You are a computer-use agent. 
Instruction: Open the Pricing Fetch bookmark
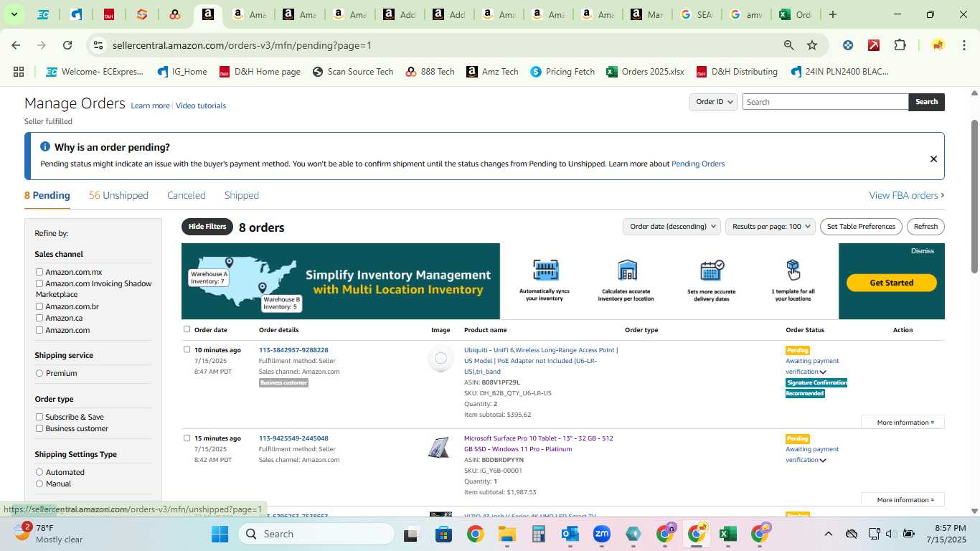[562, 72]
